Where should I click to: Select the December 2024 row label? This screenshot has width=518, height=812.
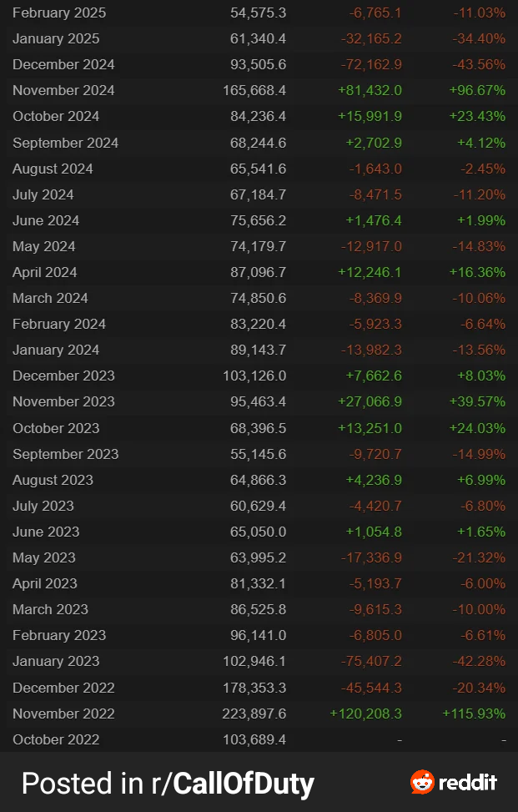pos(63,65)
